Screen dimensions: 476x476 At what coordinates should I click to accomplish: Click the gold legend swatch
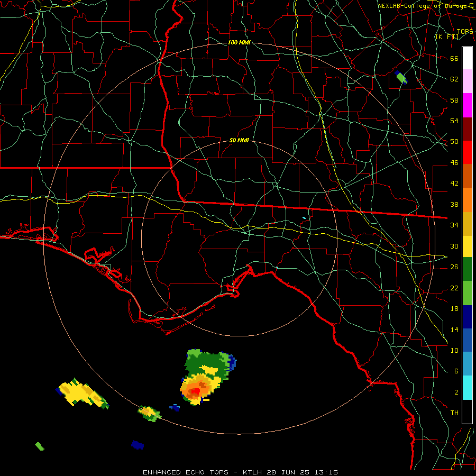click(x=467, y=224)
